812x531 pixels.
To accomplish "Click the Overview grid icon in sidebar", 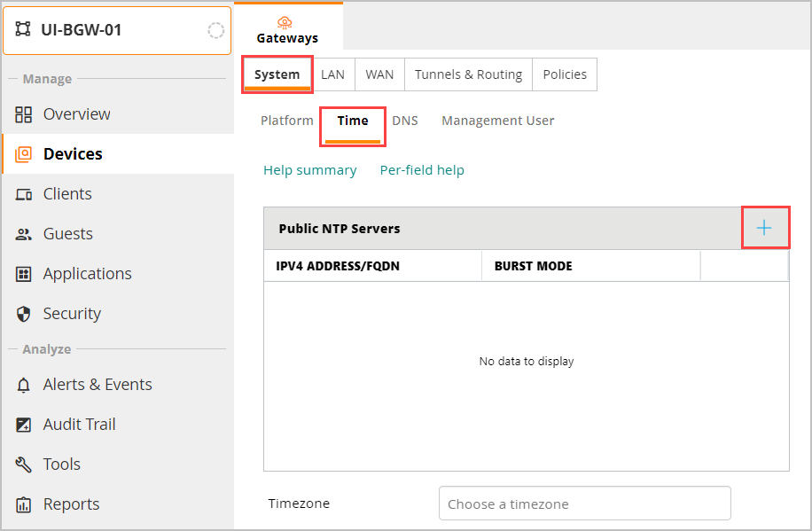I will (x=24, y=114).
